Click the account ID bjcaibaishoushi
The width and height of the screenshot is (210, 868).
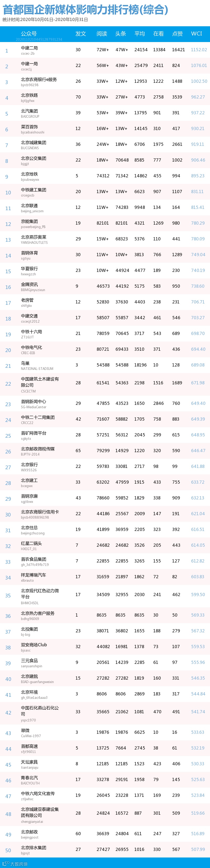pos(32,132)
